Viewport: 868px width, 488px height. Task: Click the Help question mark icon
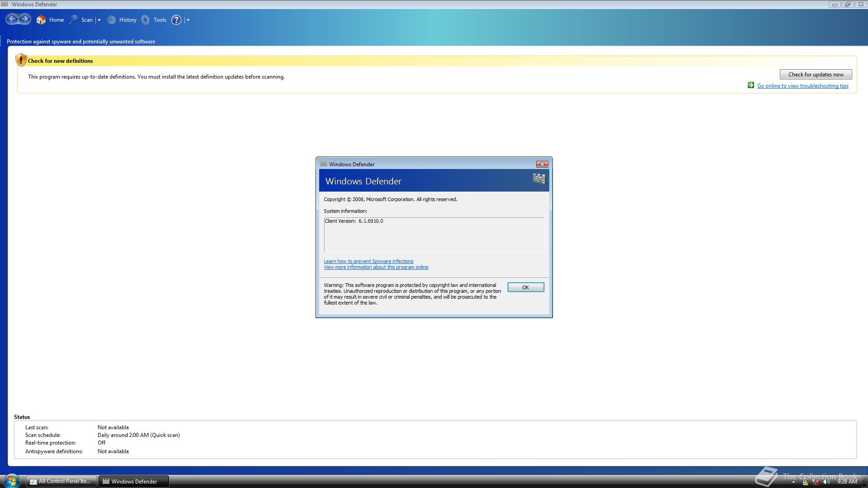pyautogui.click(x=176, y=20)
